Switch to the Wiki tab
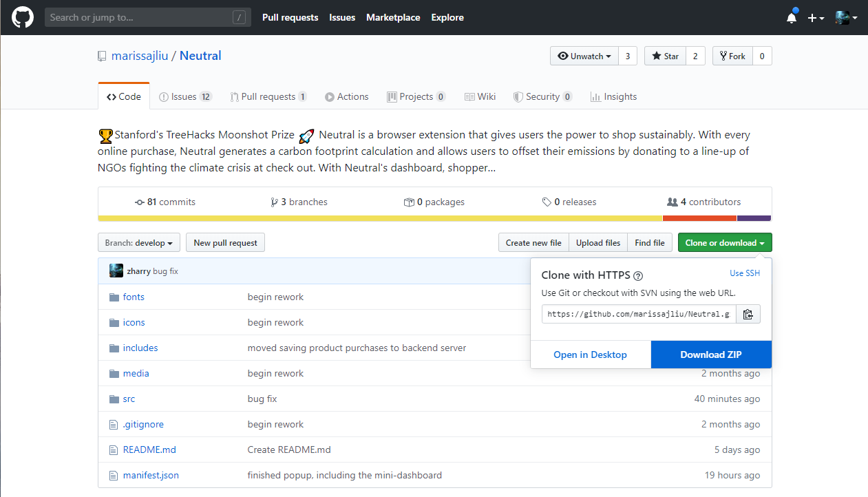The width and height of the screenshot is (868, 497). click(x=480, y=97)
